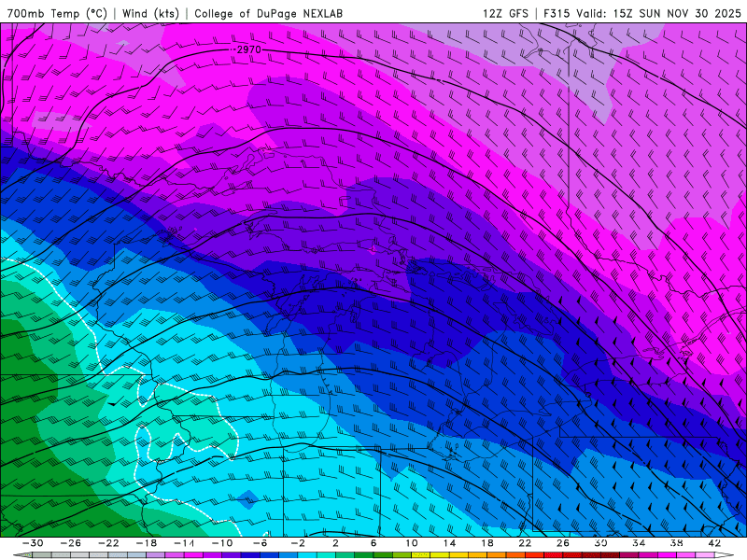This screenshot has height=560, width=747.
Task: Select the 'College of DuPage NEXLAB' text
Action: point(268,13)
